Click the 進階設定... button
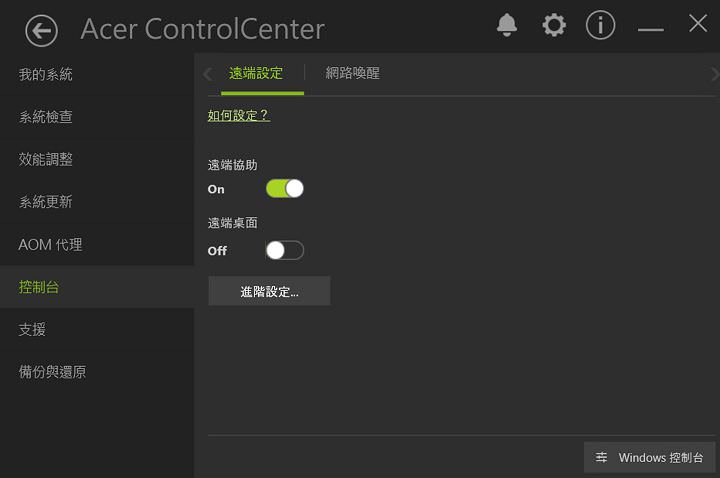The width and height of the screenshot is (720, 478). (269, 292)
